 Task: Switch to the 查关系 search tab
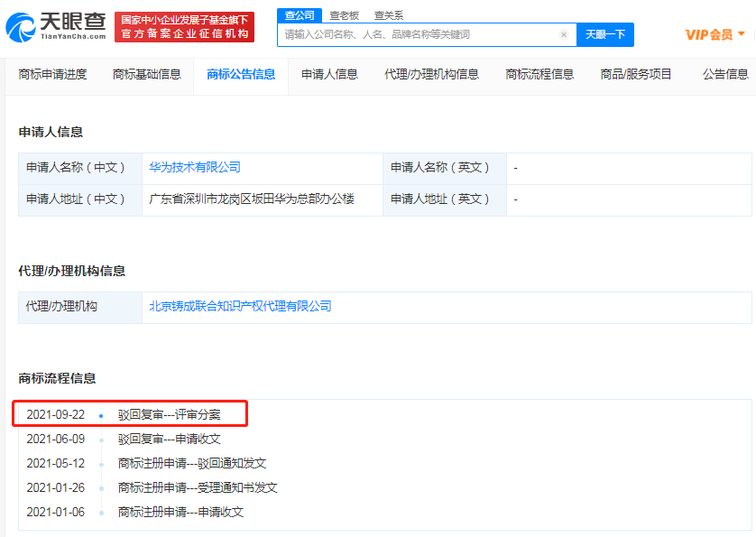(389, 15)
